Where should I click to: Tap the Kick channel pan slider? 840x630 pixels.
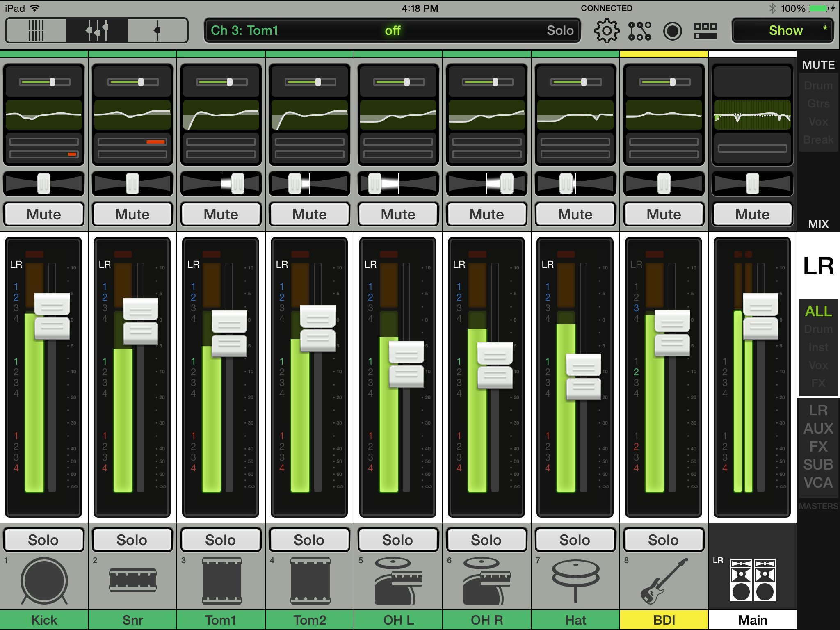[44, 183]
